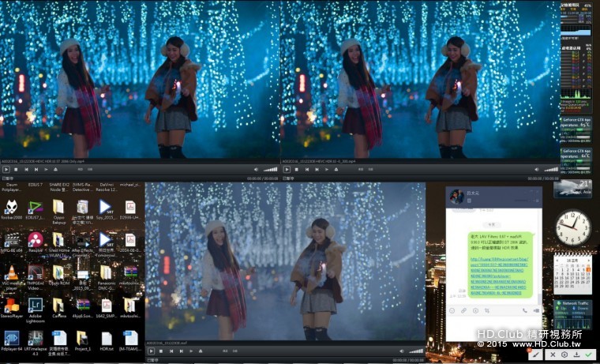Go to next file in top-left player
The width and height of the screenshot is (600, 364).
(36, 169)
